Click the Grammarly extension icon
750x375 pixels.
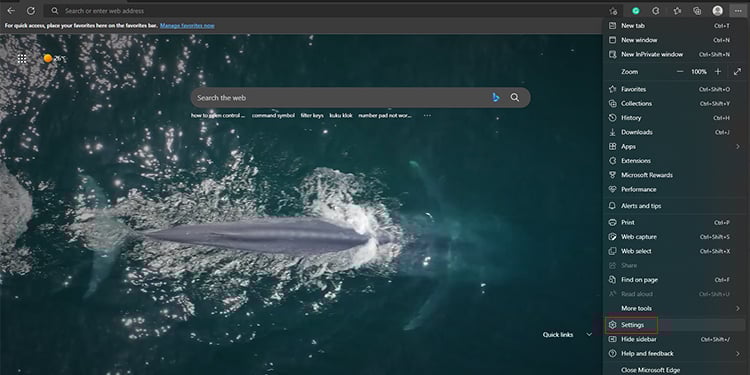pyautogui.click(x=636, y=11)
